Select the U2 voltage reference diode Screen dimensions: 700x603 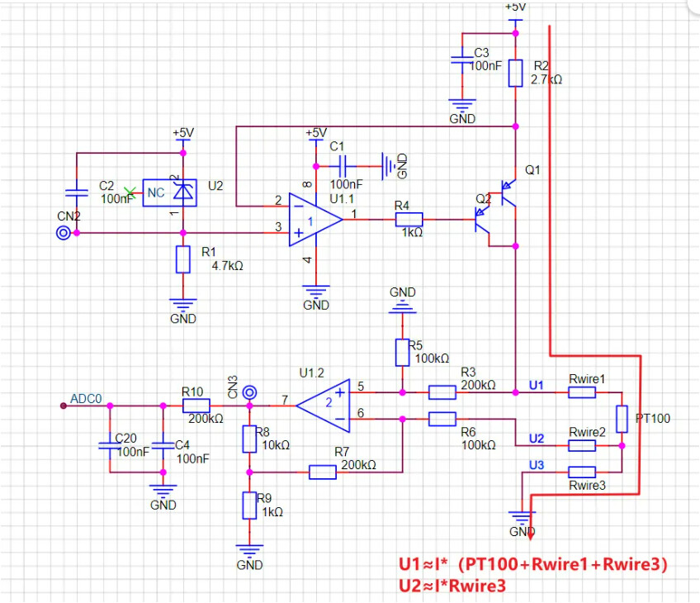(x=185, y=192)
